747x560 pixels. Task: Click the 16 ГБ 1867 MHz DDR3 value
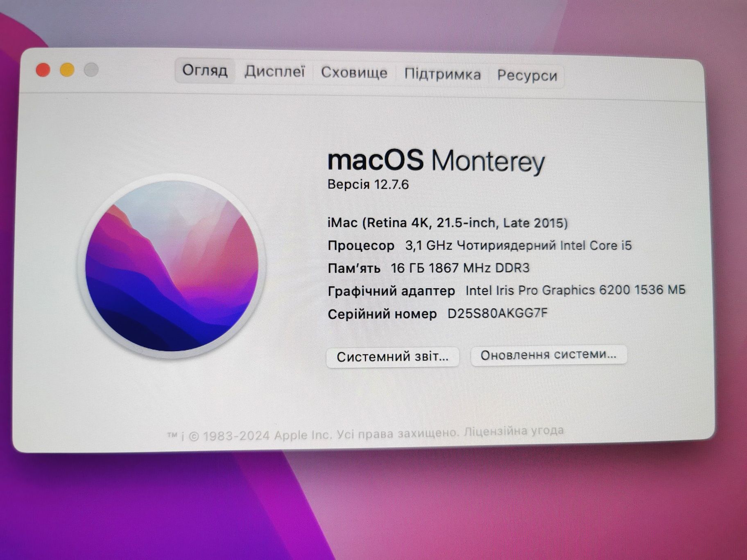click(460, 268)
